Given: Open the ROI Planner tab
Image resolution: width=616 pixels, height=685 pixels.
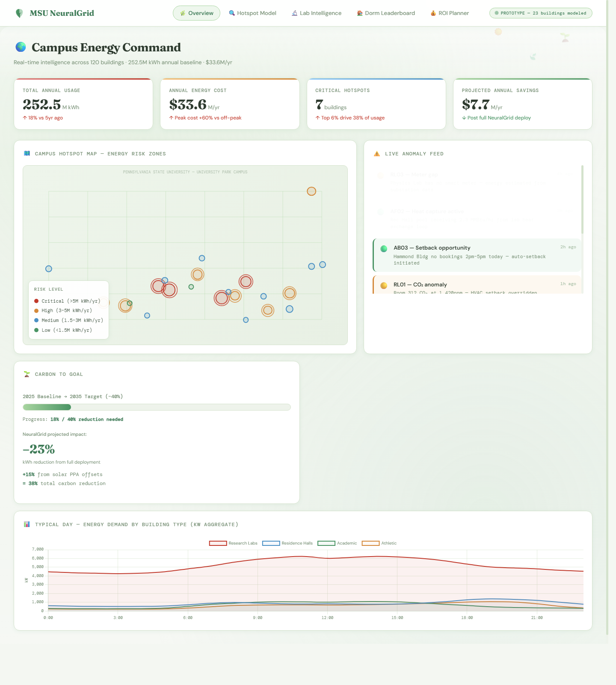Looking at the screenshot, I should coord(450,13).
